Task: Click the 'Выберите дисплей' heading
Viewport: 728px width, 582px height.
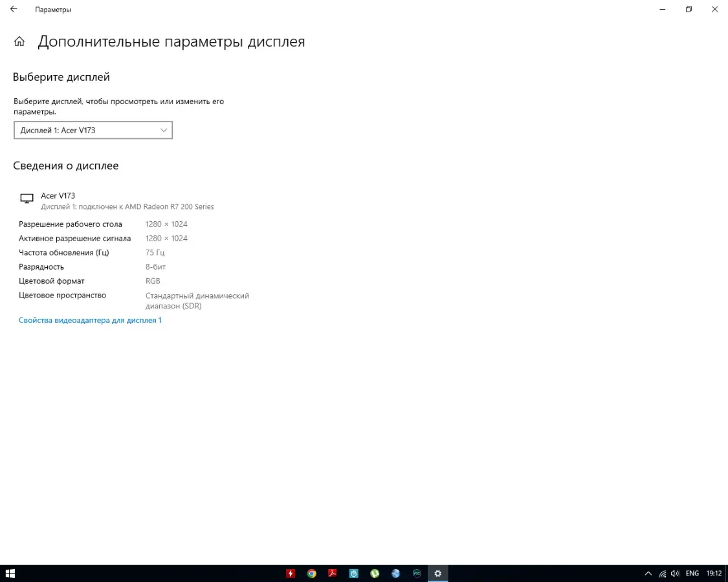Action: tap(61, 77)
